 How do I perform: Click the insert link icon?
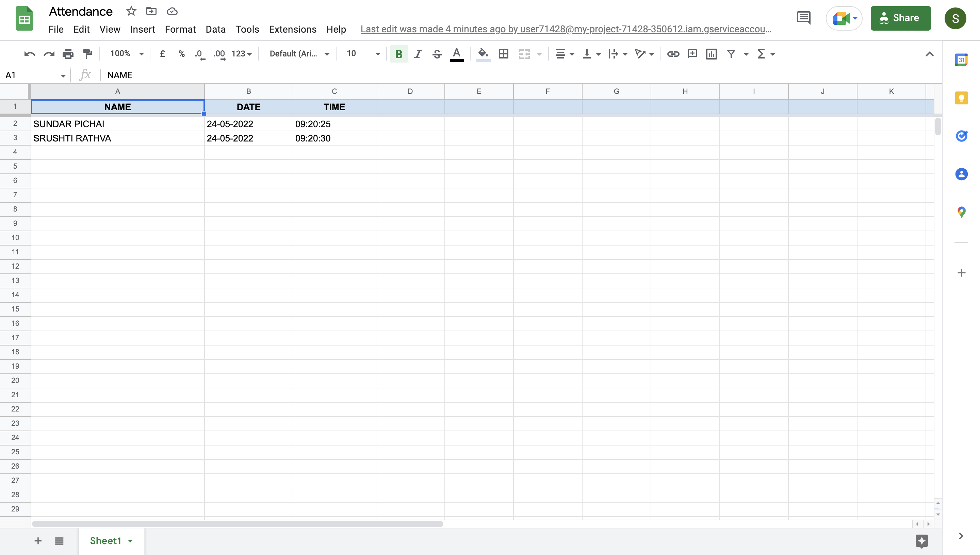[673, 54]
